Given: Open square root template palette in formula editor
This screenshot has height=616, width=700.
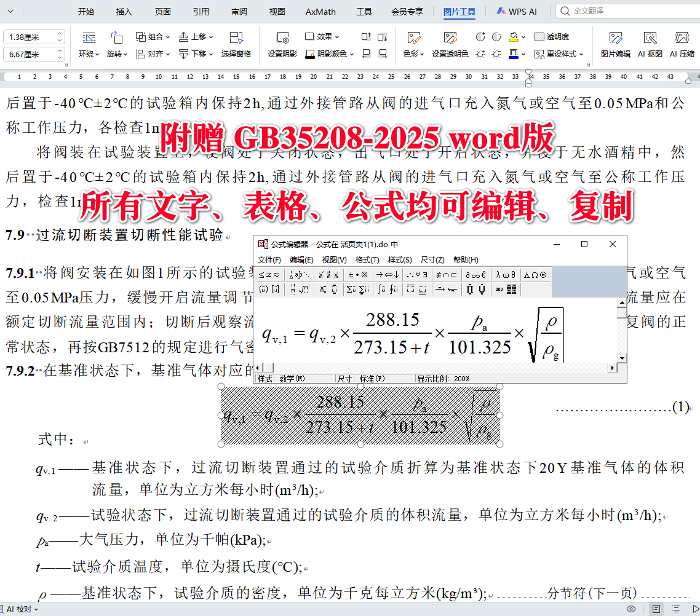Looking at the screenshot, I should (x=301, y=290).
